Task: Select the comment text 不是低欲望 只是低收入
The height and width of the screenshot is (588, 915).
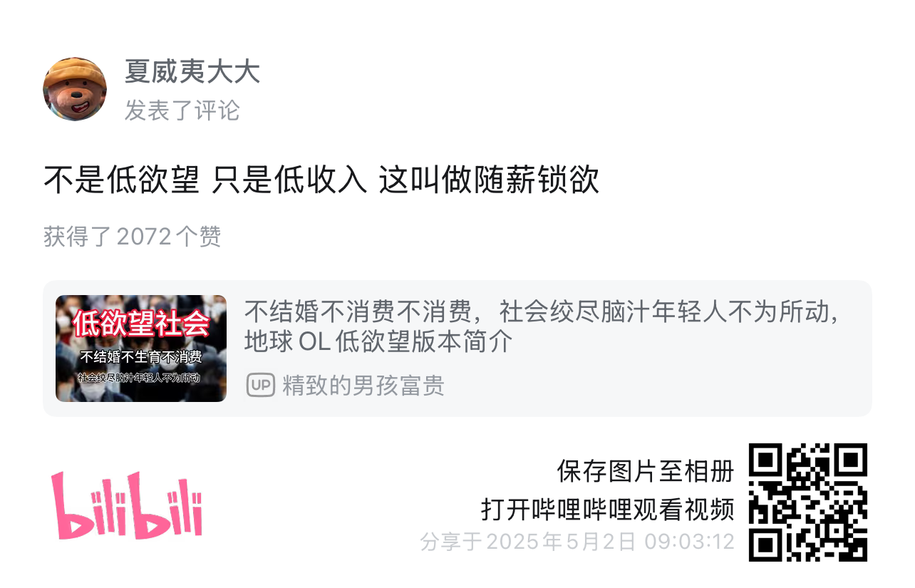Action: tap(205, 180)
